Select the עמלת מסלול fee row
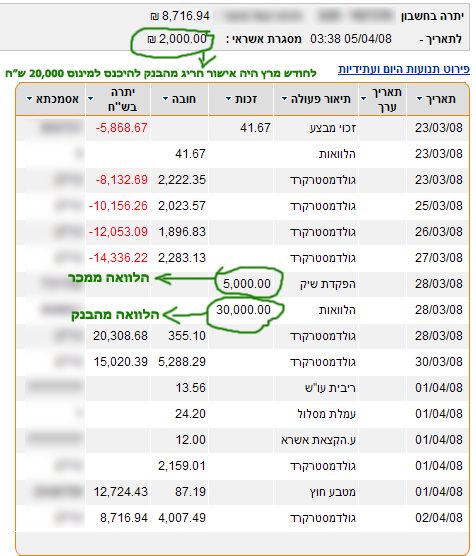 [243, 414]
